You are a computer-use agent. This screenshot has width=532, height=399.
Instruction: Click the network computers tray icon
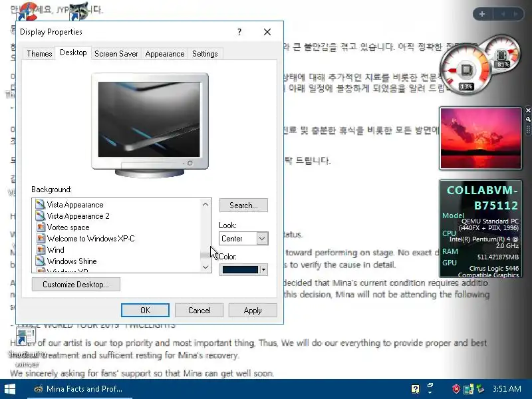pos(468,389)
